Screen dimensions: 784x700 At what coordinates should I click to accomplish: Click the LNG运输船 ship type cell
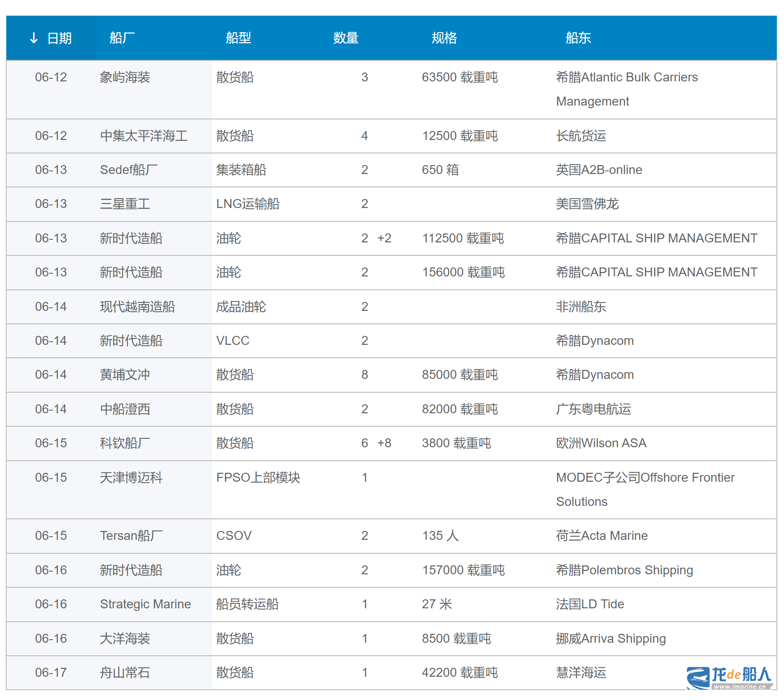point(248,204)
